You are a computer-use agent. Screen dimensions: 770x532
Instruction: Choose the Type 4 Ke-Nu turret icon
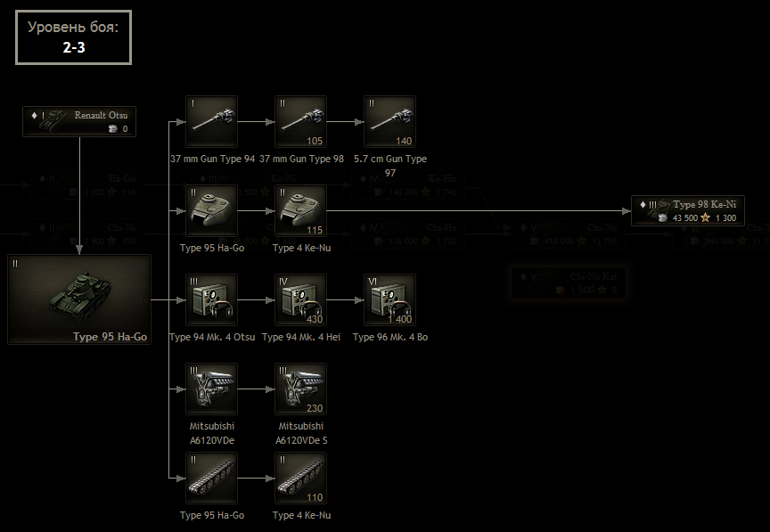[x=300, y=211]
